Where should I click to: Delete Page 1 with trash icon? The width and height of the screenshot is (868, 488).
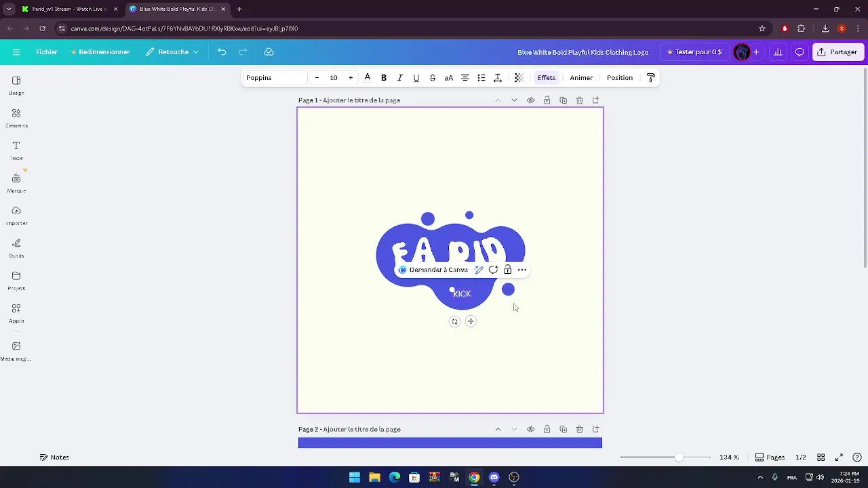coord(579,100)
